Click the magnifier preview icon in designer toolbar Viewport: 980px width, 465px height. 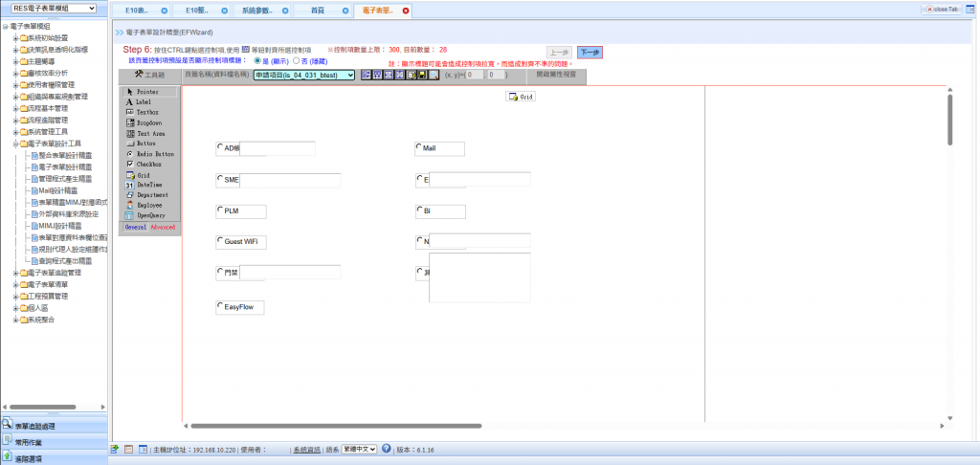[434, 75]
